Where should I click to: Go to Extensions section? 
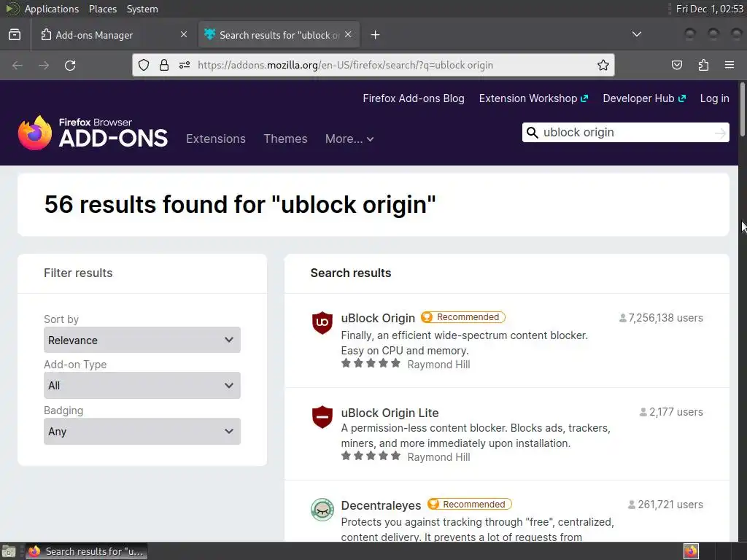click(x=216, y=139)
